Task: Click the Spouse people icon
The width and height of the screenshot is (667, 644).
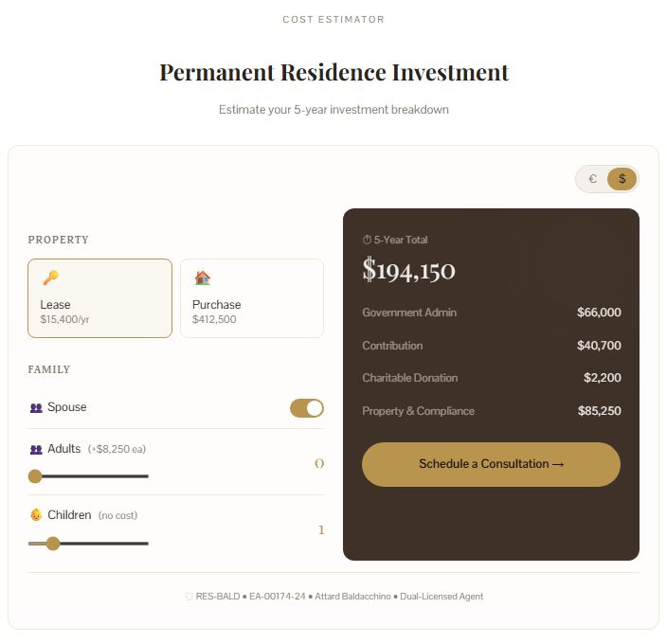Action: pyautogui.click(x=36, y=408)
